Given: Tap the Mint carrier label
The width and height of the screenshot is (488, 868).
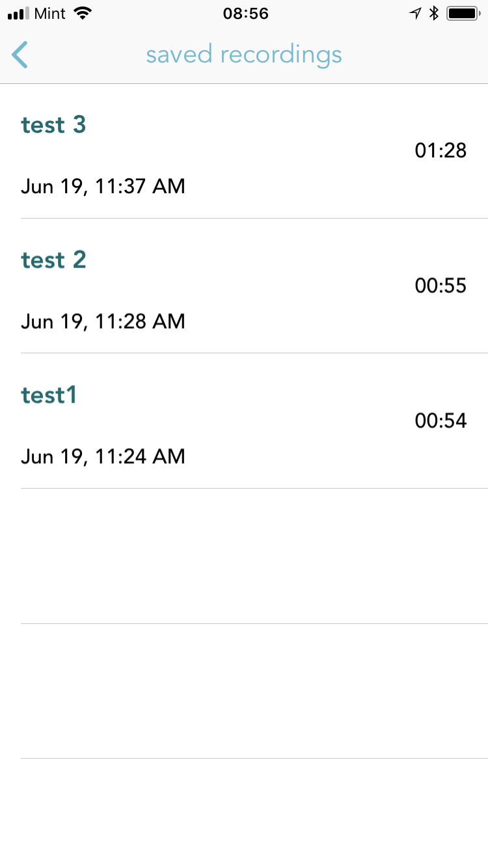Looking at the screenshot, I should 49,14.
